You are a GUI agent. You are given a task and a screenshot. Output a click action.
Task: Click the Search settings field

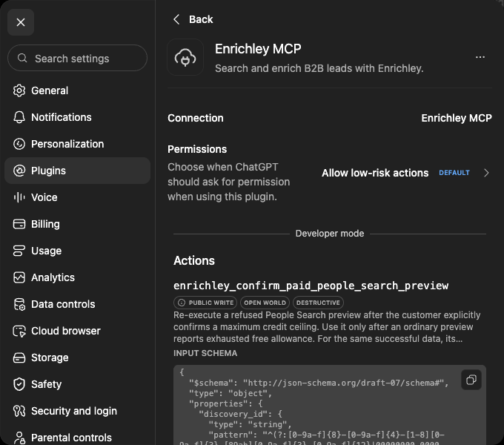click(78, 58)
